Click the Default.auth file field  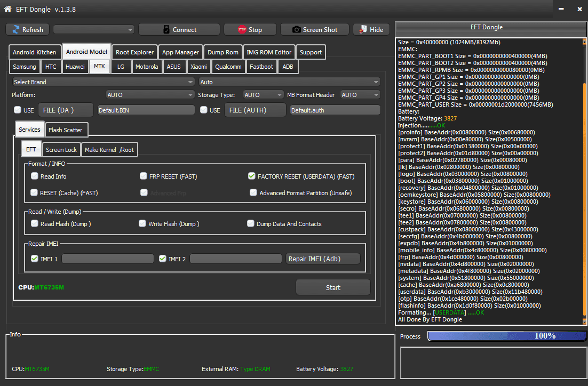[335, 110]
